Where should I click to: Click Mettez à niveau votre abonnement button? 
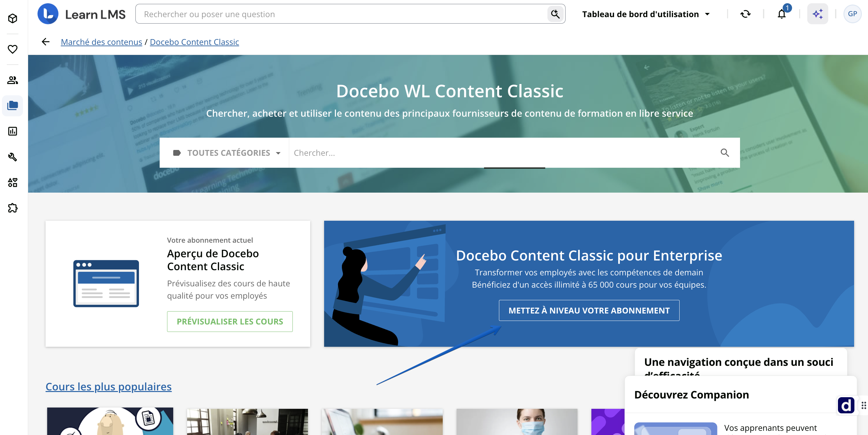click(589, 310)
